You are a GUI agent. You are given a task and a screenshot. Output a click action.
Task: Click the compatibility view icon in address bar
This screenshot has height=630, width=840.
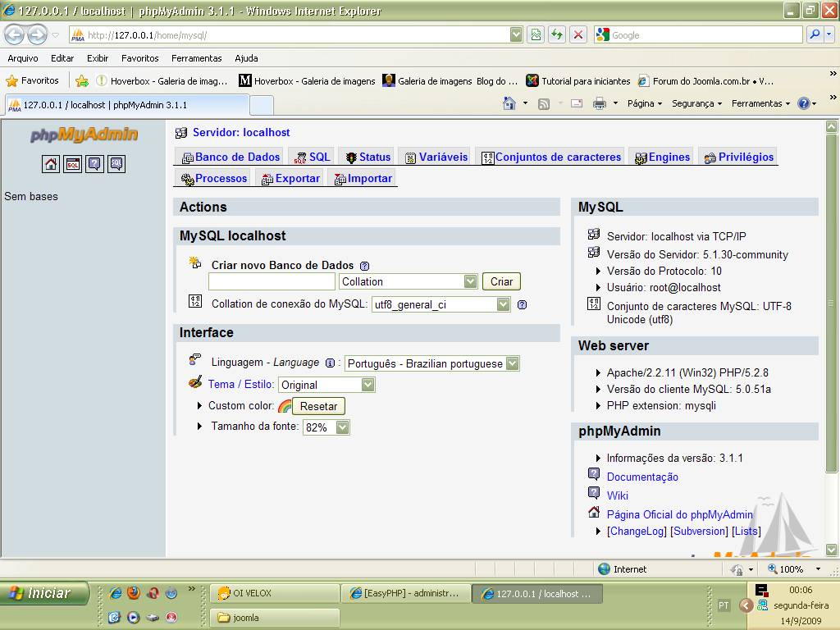pos(536,34)
